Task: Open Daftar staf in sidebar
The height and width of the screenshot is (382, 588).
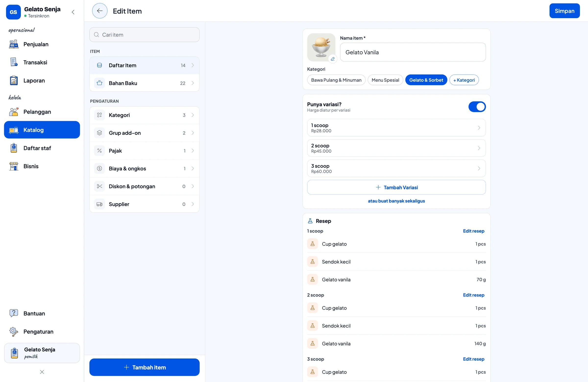Action: (42, 148)
